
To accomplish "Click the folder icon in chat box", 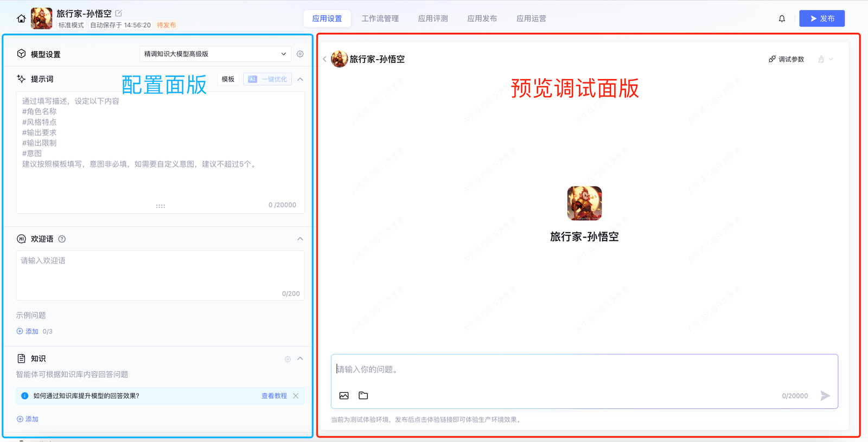I will [x=363, y=396].
